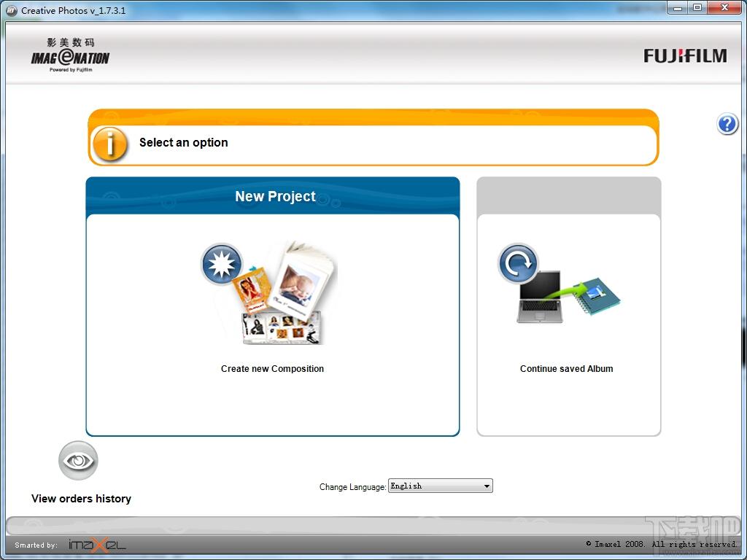Image resolution: width=747 pixels, height=560 pixels.
Task: Click the Imaxel logo in footer
Action: (97, 545)
